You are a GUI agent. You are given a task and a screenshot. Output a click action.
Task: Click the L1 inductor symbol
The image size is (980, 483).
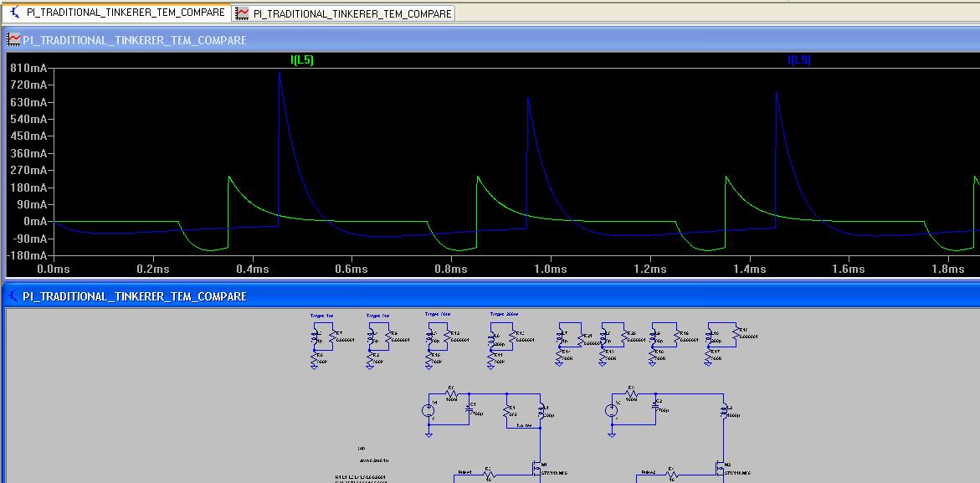(543, 410)
